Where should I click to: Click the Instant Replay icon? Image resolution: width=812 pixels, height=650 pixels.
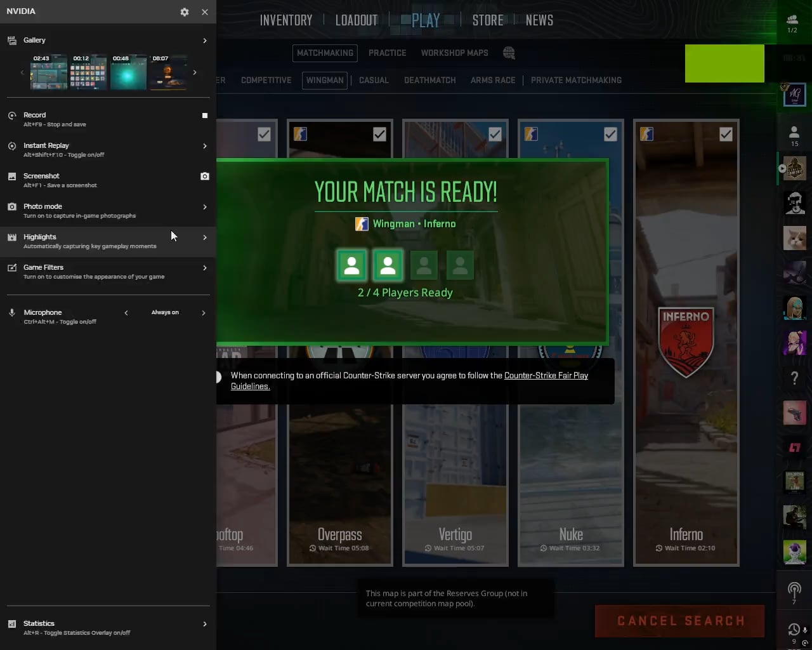[x=11, y=146]
